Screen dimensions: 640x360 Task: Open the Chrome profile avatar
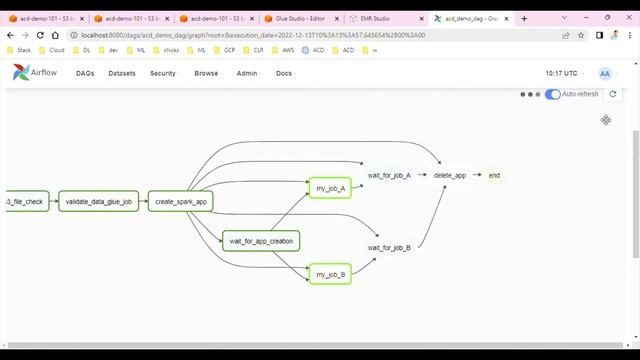(614, 36)
